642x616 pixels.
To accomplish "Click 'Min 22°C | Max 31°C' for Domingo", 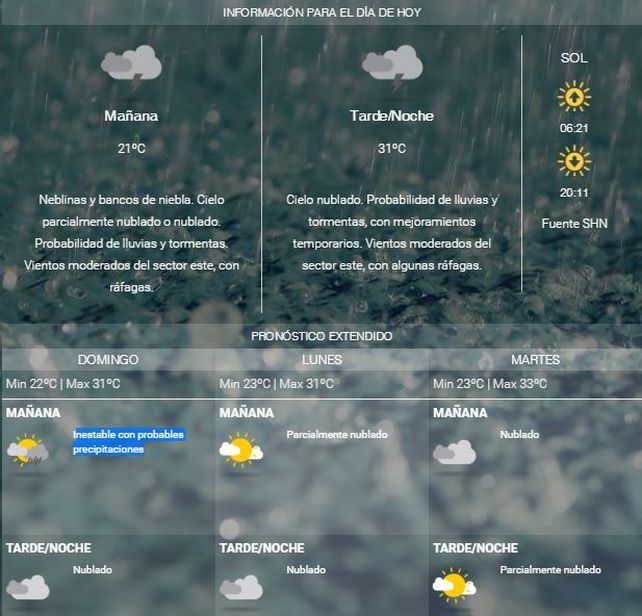I will tap(63, 384).
